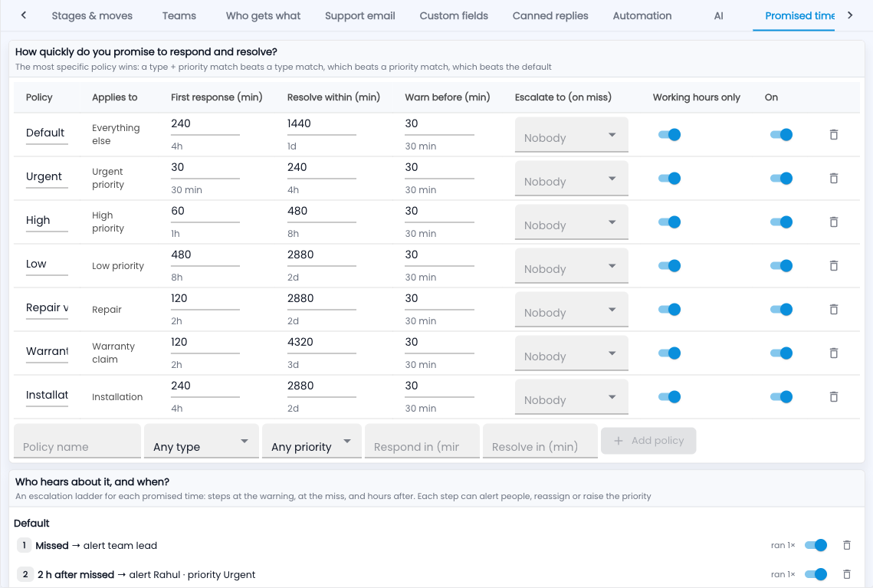Open Escalate to dropdown for Urgent policy

point(571,178)
